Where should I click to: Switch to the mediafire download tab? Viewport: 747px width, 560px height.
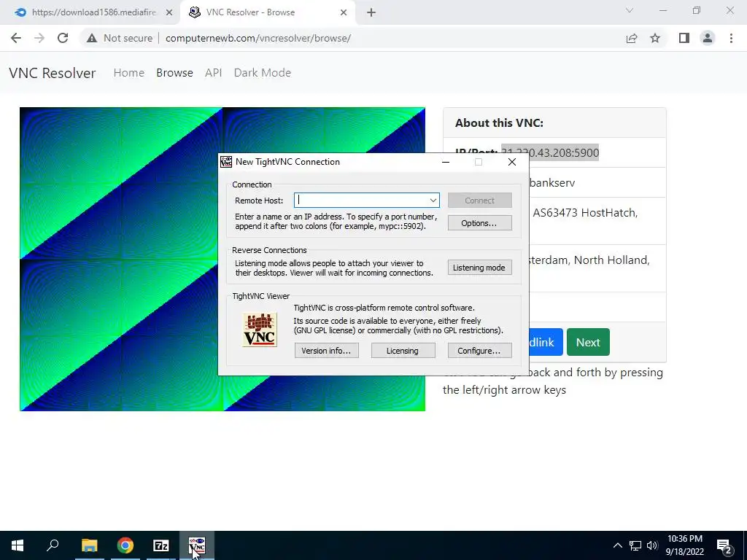pyautogui.click(x=90, y=12)
